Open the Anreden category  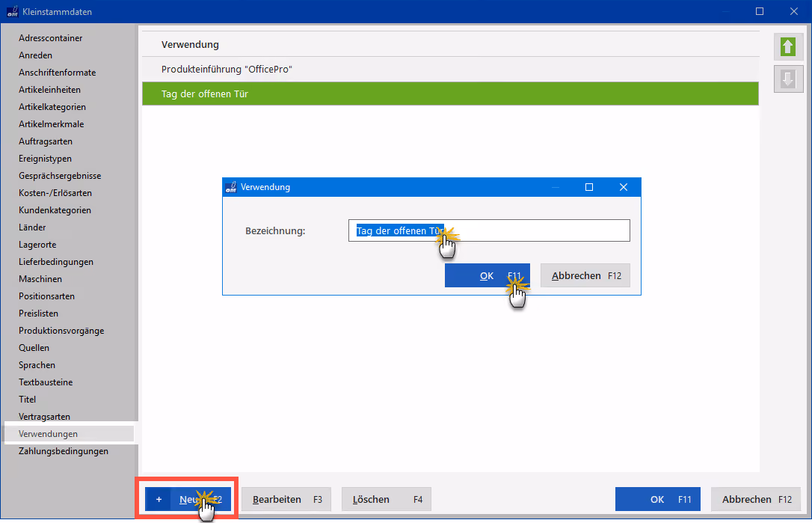coord(35,55)
